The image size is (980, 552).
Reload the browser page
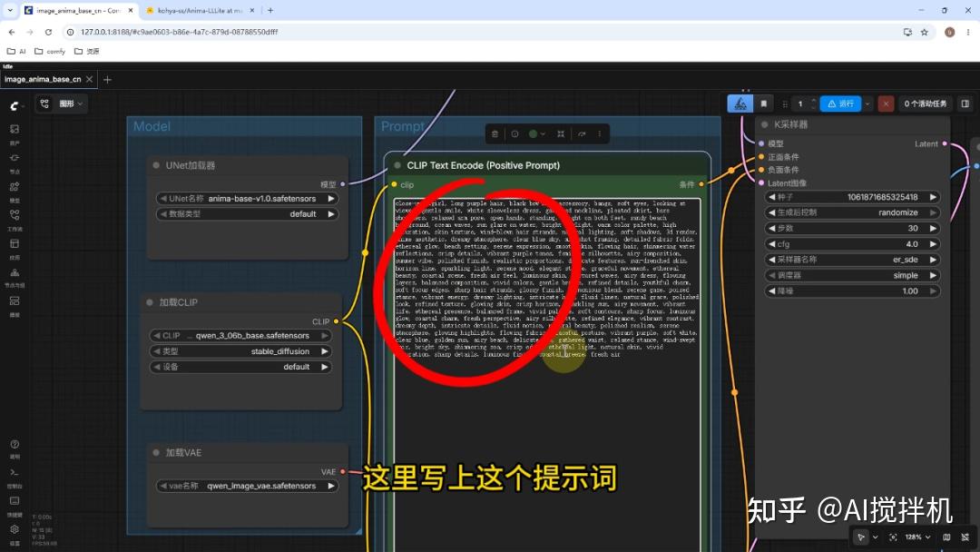48,32
